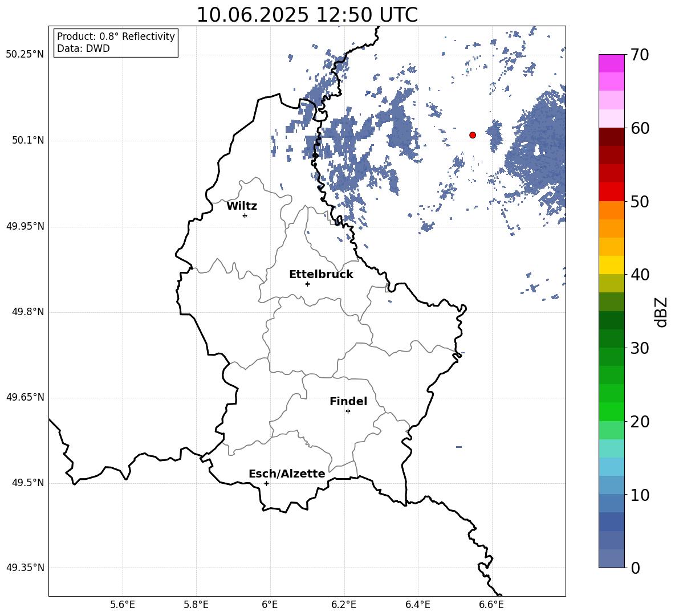Click the colorbar tick label 40
This screenshot has width=675, height=616.
click(x=640, y=275)
